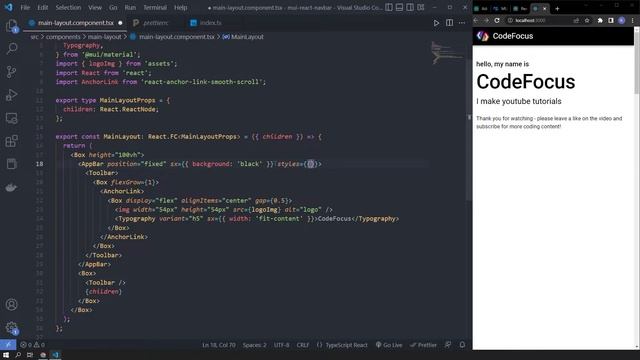Bookmark the page with the star icon
This screenshot has height=360, width=640.
point(587,20)
